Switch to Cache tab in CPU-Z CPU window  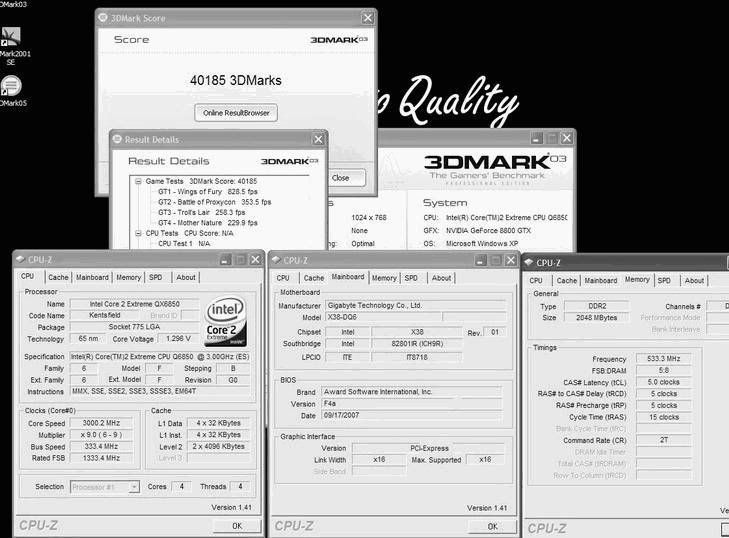59,277
